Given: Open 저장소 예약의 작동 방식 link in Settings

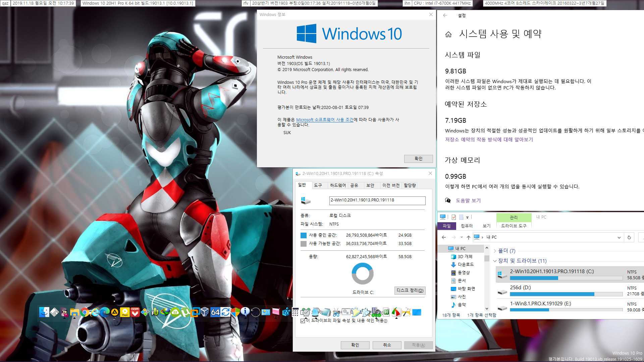Looking at the screenshot, I should point(489,139).
